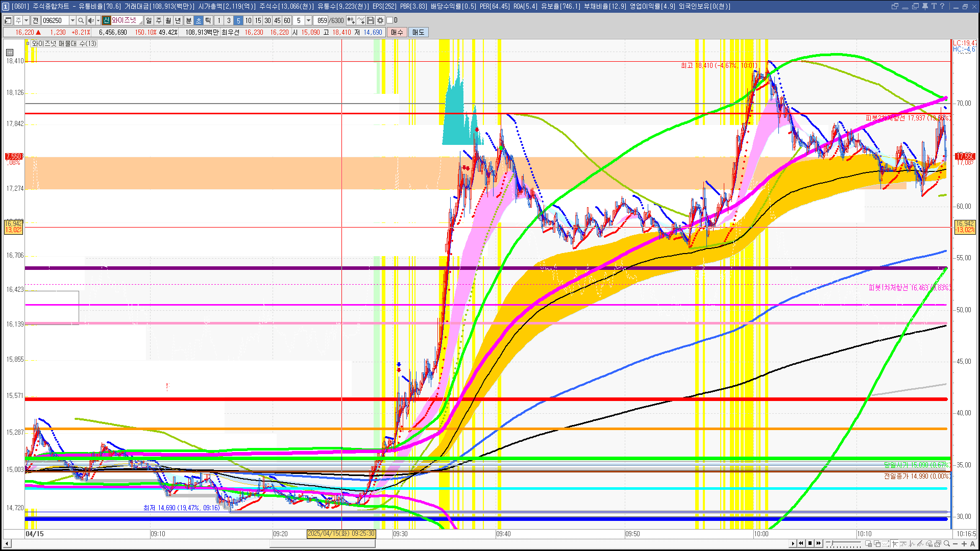Viewport: 980px width, 551px height.
Task: Toggle the checkbox labeled D
Action: point(389,20)
